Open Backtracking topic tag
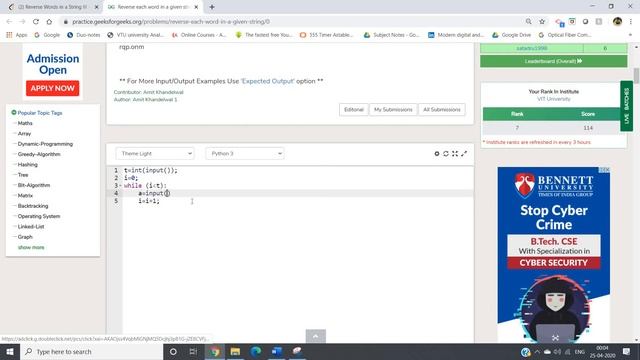Image resolution: width=640 pixels, height=360 pixels. pos(33,206)
